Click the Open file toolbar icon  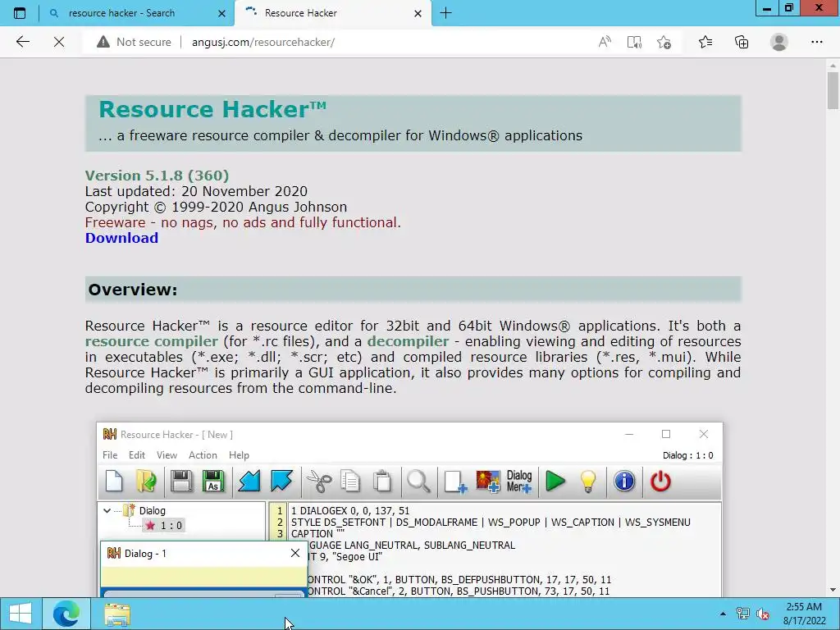[x=146, y=481]
